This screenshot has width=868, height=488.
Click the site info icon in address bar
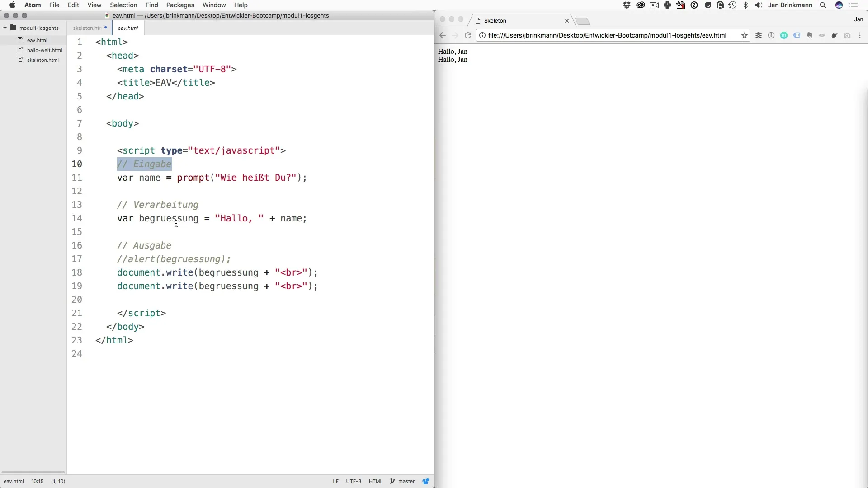click(482, 35)
